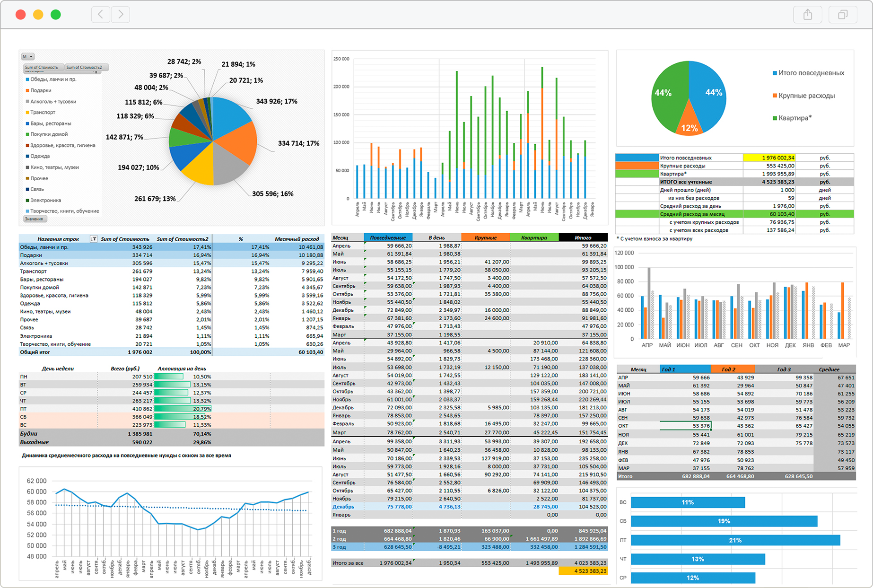Screen dimensions: 873x588
Task: Select the Будни row label
Action: (28, 433)
